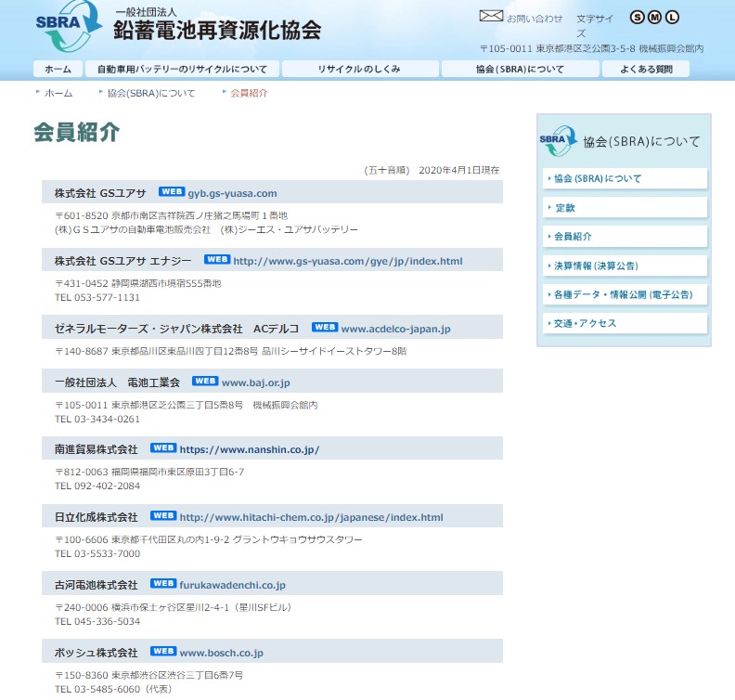Image resolution: width=735 pixels, height=700 pixels.
Task: Open sidebar 各種データ・情報公開(電子公告)
Action: click(625, 294)
